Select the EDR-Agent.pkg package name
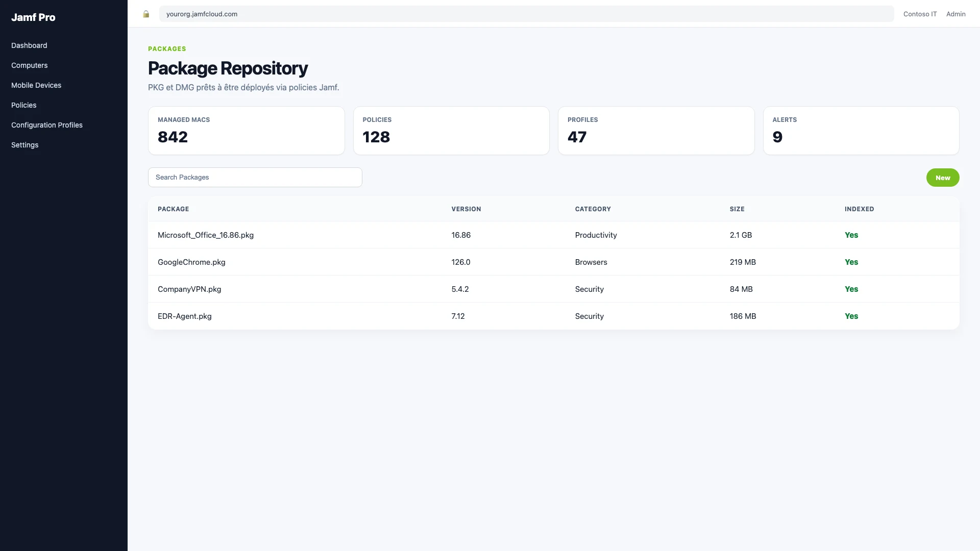980x551 pixels. click(185, 316)
